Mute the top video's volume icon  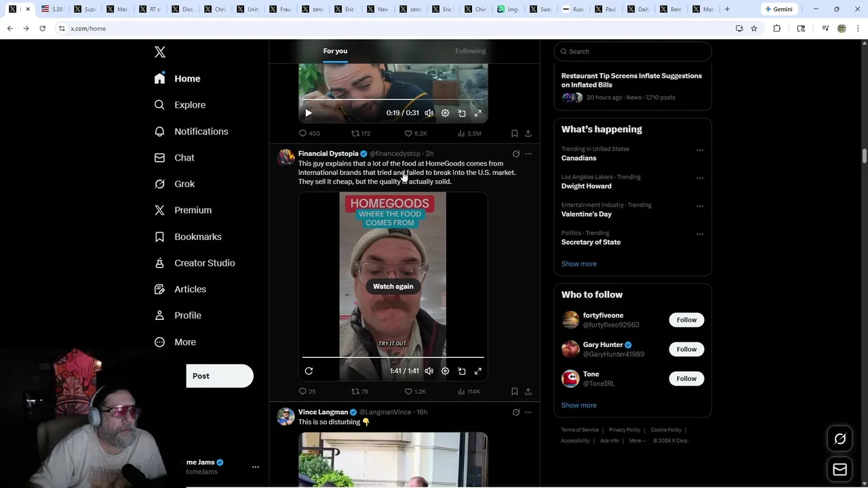[x=429, y=113]
